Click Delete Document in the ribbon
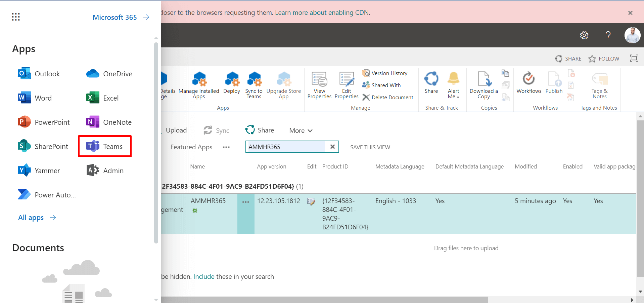 388,97
